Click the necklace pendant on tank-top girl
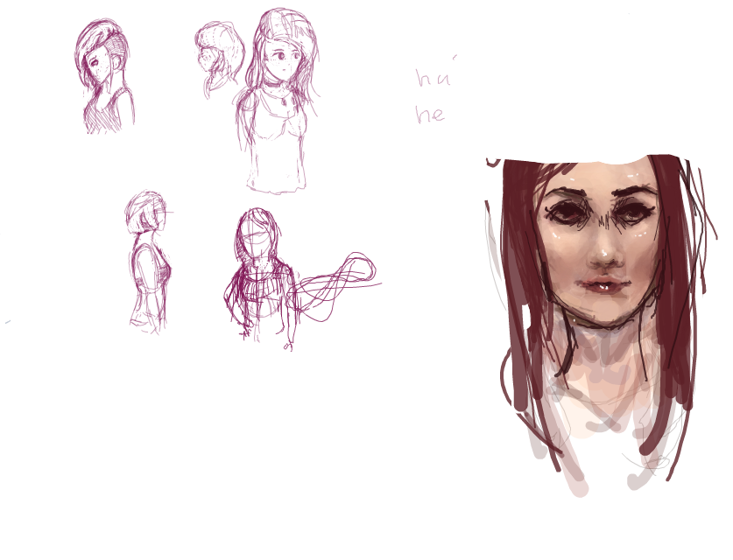 pos(282,101)
